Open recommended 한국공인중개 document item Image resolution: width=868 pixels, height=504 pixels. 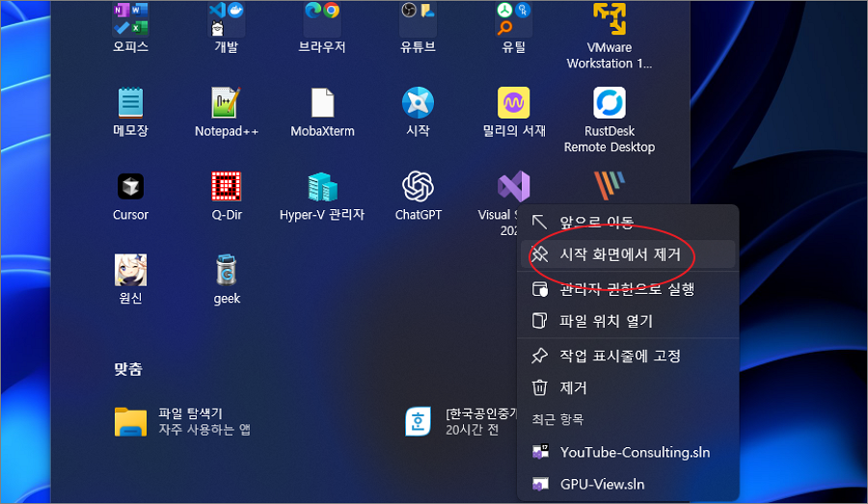461,421
